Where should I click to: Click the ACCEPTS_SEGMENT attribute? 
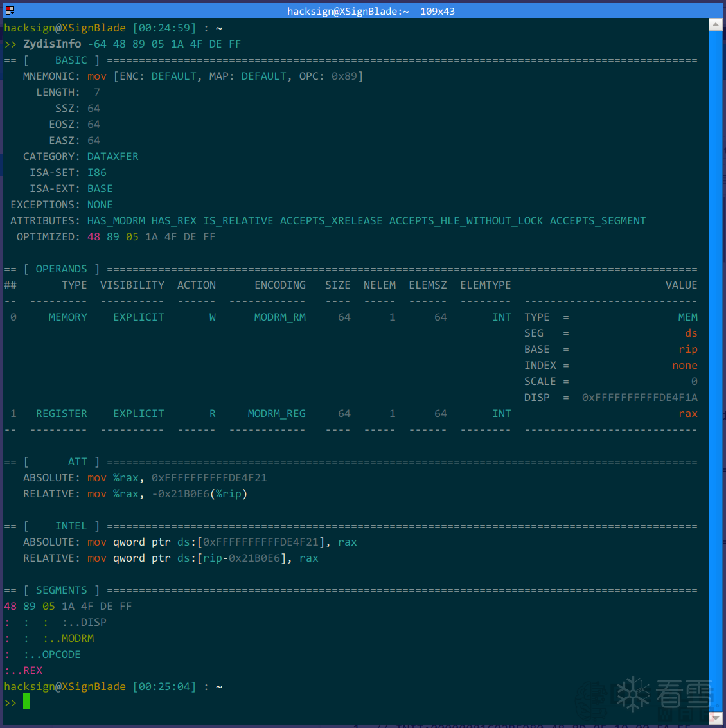point(598,221)
